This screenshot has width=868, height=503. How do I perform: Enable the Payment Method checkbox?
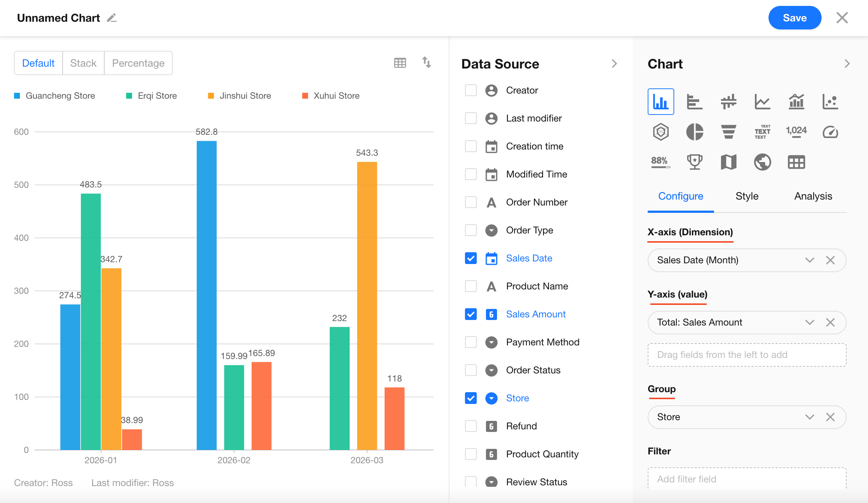click(x=471, y=342)
